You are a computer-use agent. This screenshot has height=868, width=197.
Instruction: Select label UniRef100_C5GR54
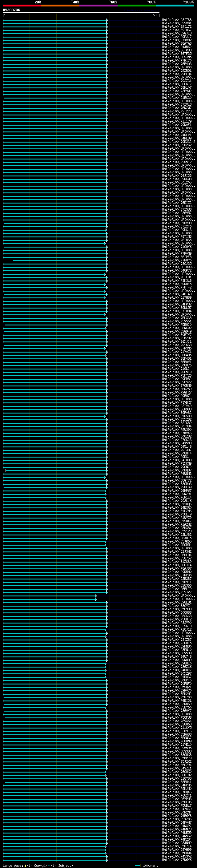(x=177, y=545)
